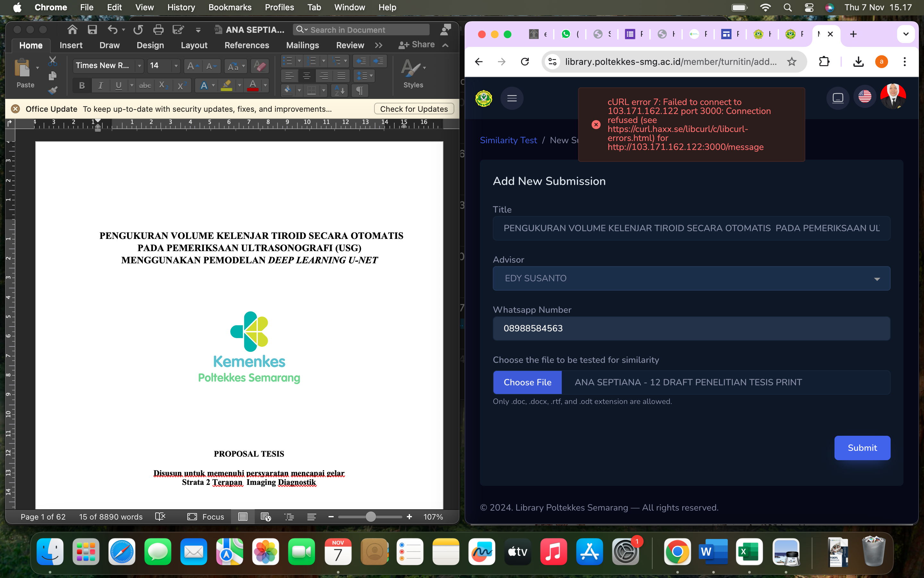The width and height of the screenshot is (924, 578).
Task: Open Chrome extensions puzzle icon
Action: (x=824, y=62)
